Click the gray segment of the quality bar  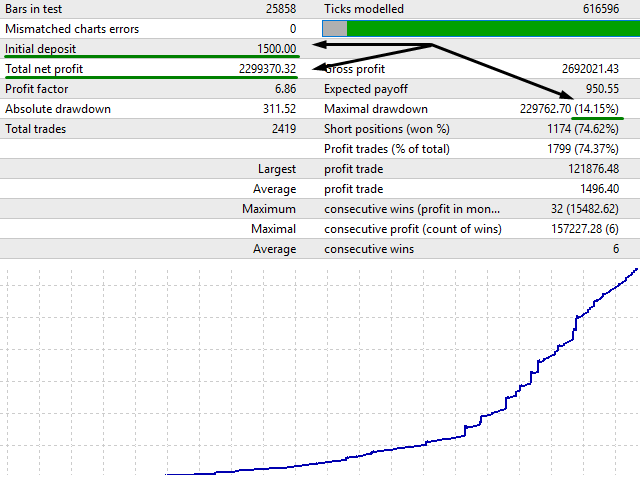[x=335, y=29]
